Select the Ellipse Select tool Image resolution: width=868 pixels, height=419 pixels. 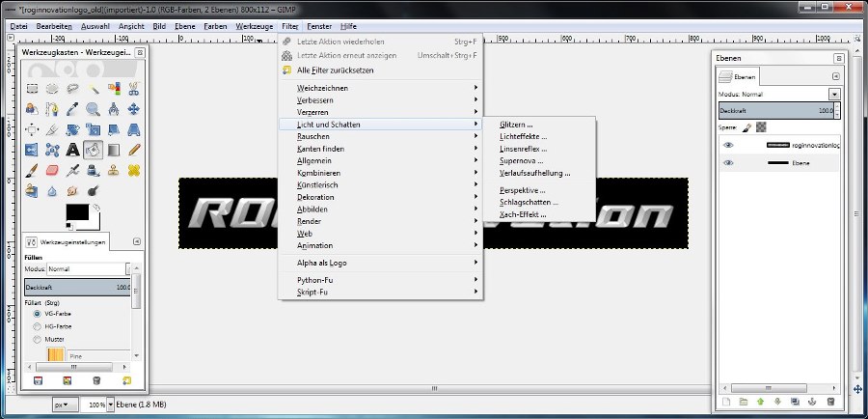pyautogui.click(x=52, y=88)
